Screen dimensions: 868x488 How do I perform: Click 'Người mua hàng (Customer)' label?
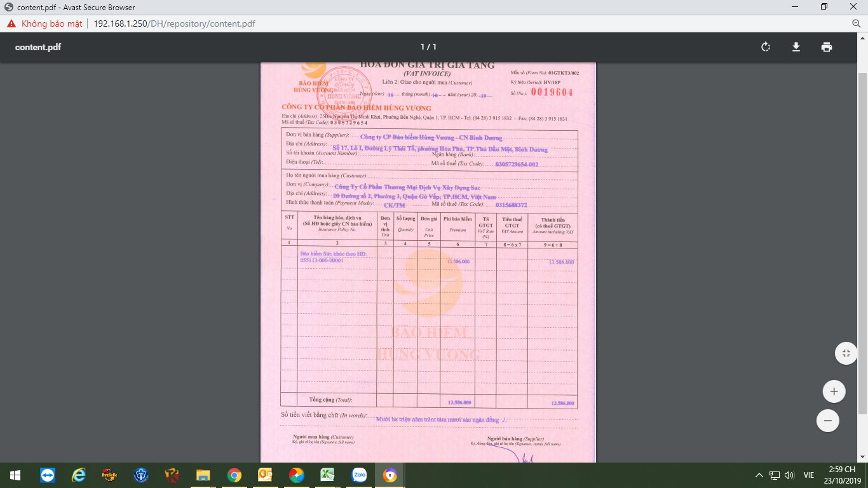click(323, 437)
